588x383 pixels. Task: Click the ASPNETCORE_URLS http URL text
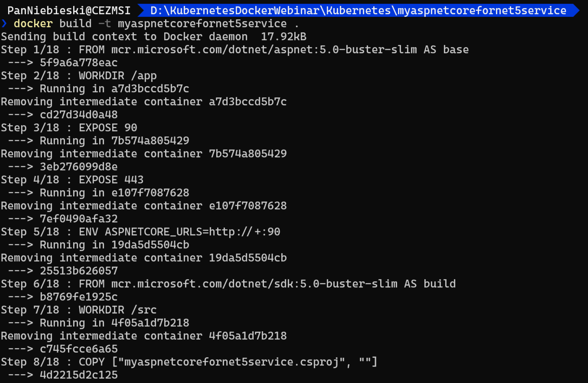pos(244,232)
